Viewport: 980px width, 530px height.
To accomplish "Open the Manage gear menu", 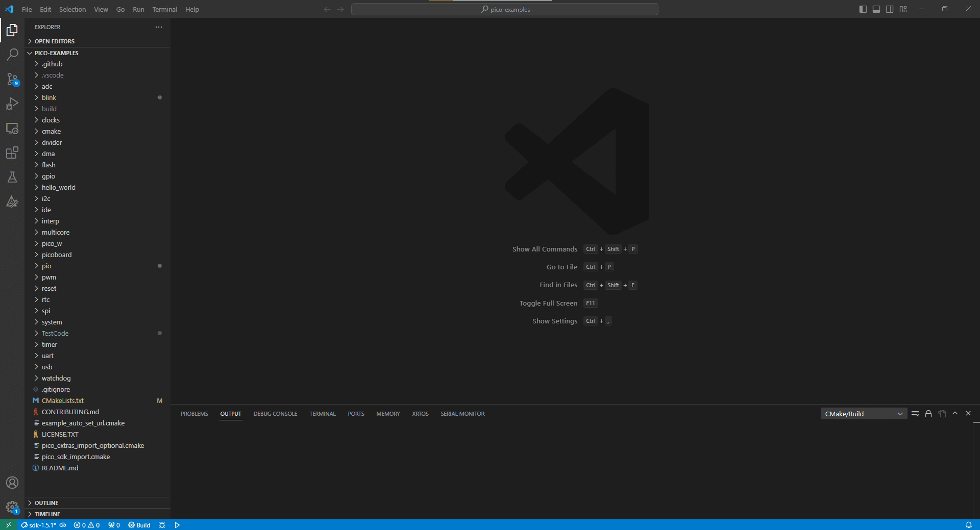I will coord(12,507).
